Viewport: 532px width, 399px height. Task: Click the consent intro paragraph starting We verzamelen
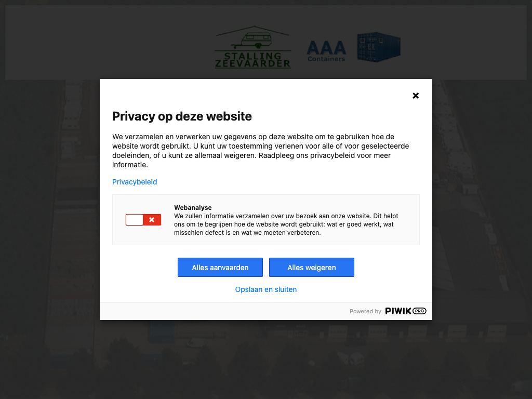click(261, 151)
